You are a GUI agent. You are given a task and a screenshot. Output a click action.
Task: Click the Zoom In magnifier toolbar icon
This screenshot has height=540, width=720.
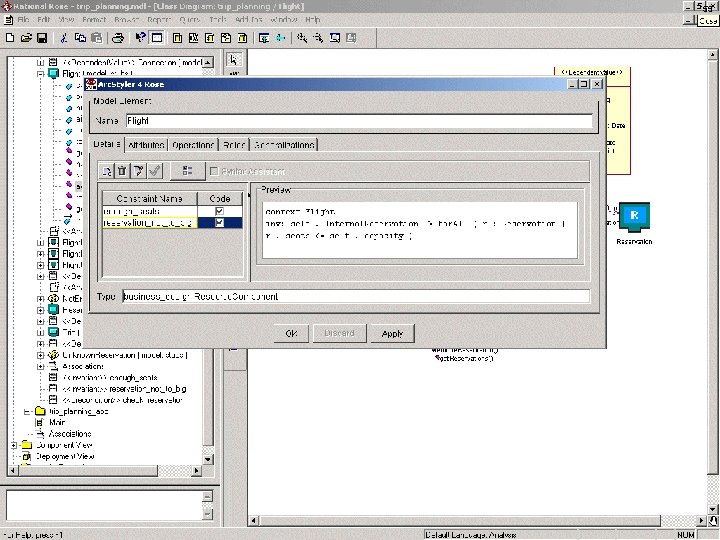302,38
